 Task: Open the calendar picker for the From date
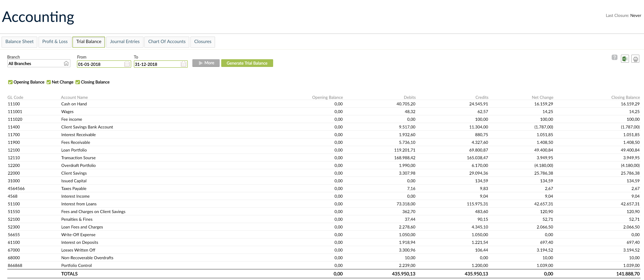tap(127, 64)
